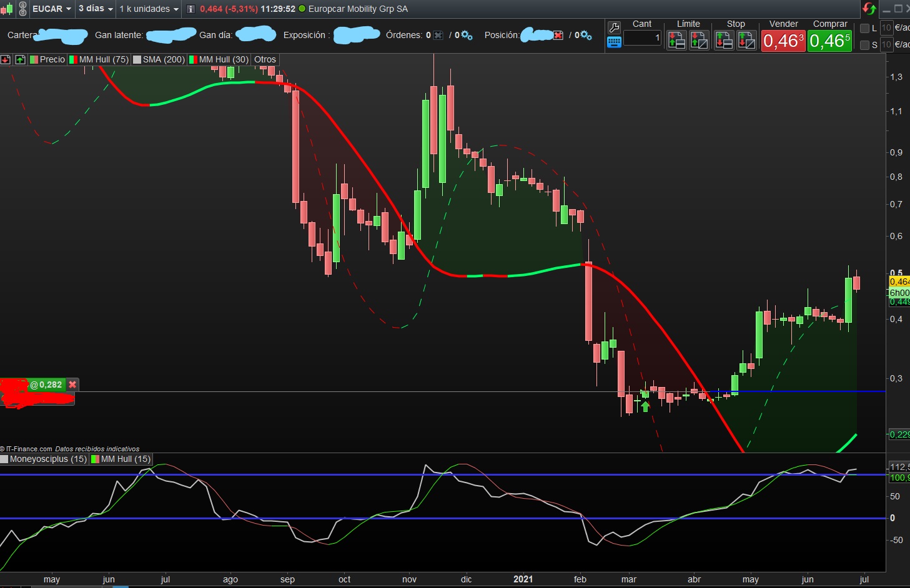Open the 1 k unidades dropdown

tap(149, 9)
